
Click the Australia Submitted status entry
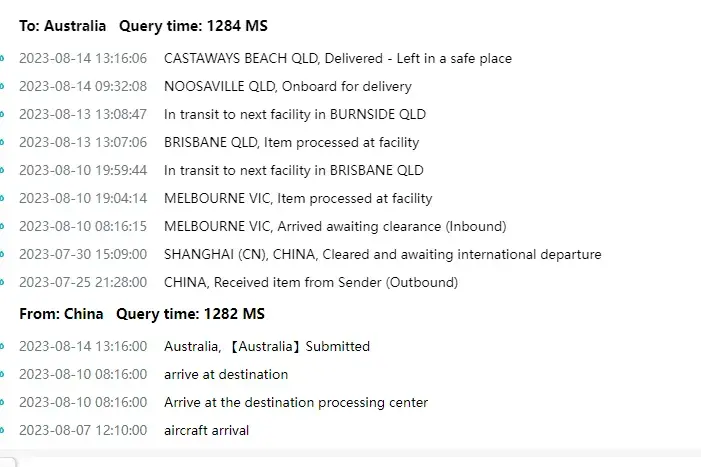pyautogui.click(x=267, y=346)
